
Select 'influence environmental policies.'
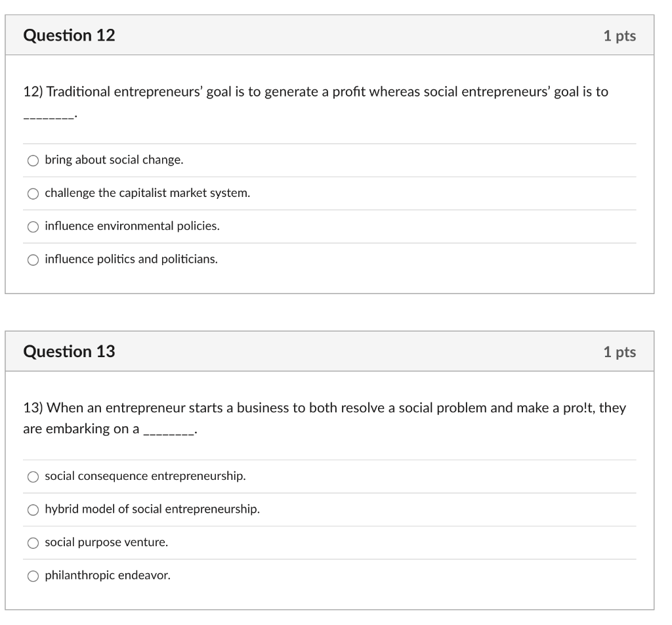click(133, 226)
